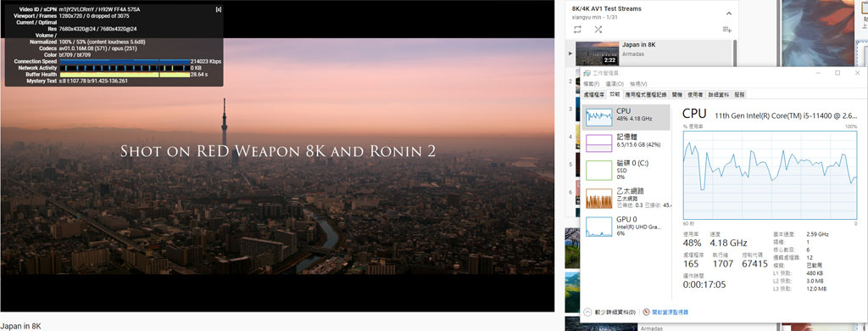Screen dimensions: 868x331
Task: Click the save playlist icon
Action: 726,30
